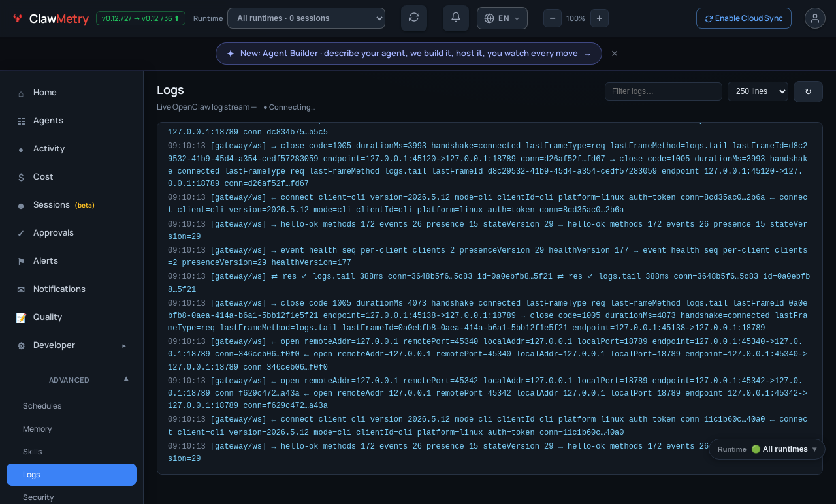The image size is (836, 504).
Task: Click the Cost dollar icon
Action: point(21,177)
